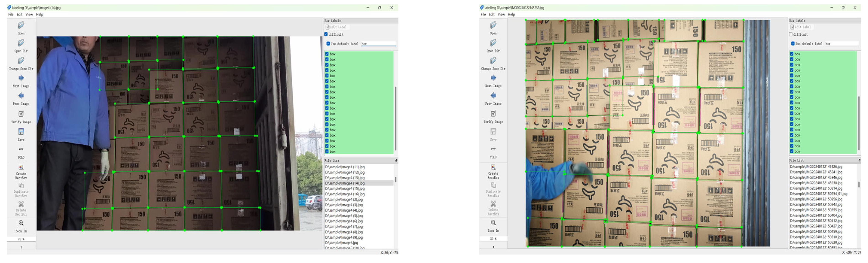Open File menu in Image4 (14) window
This screenshot has height=263, width=868.
[x=11, y=14]
